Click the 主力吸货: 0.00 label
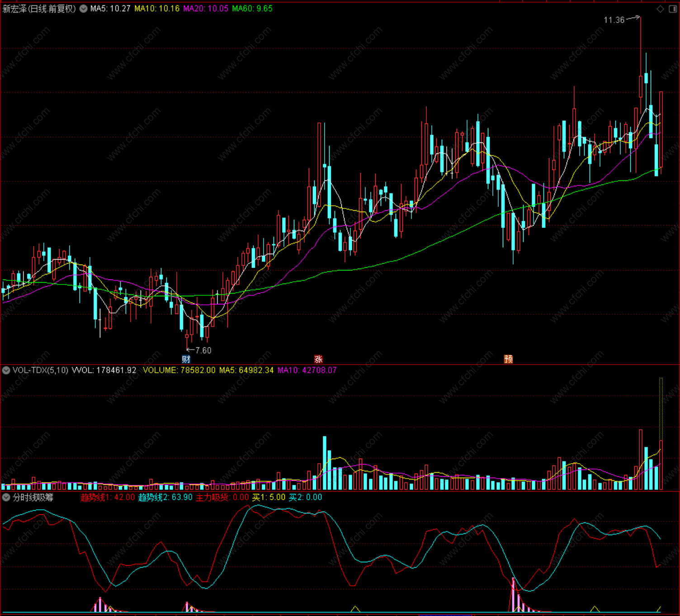 (x=222, y=498)
